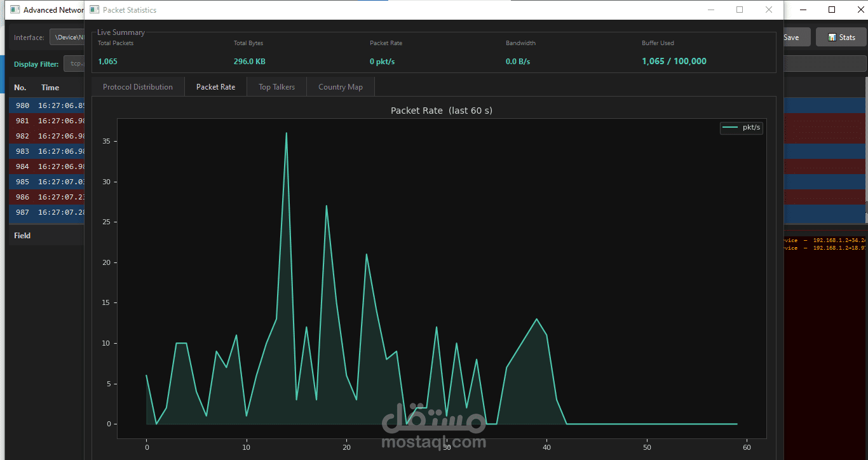Click the No. column header
The height and width of the screenshot is (460, 868).
(20, 88)
